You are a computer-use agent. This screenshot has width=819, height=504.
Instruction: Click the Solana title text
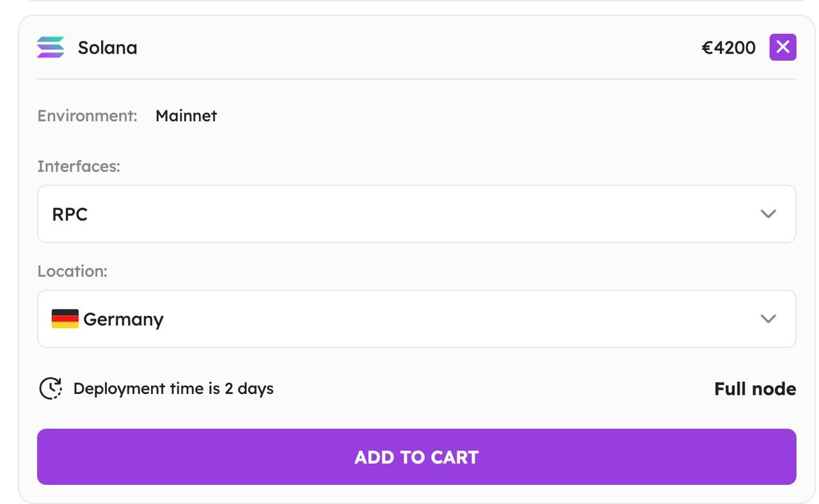(107, 48)
